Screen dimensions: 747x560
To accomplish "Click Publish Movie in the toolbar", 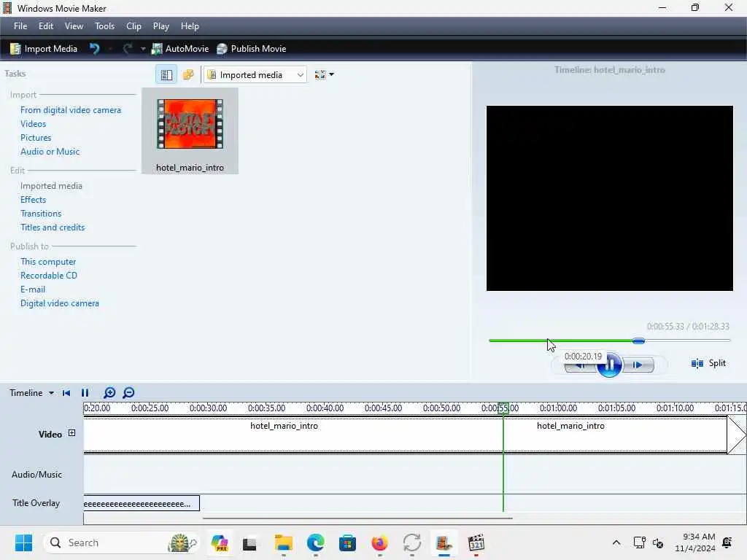I will (251, 49).
